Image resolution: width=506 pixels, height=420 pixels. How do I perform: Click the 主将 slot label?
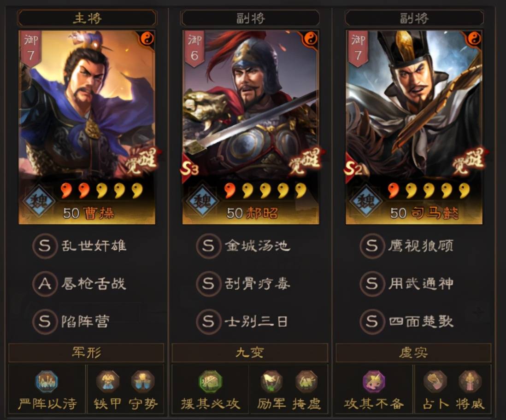[x=87, y=18]
